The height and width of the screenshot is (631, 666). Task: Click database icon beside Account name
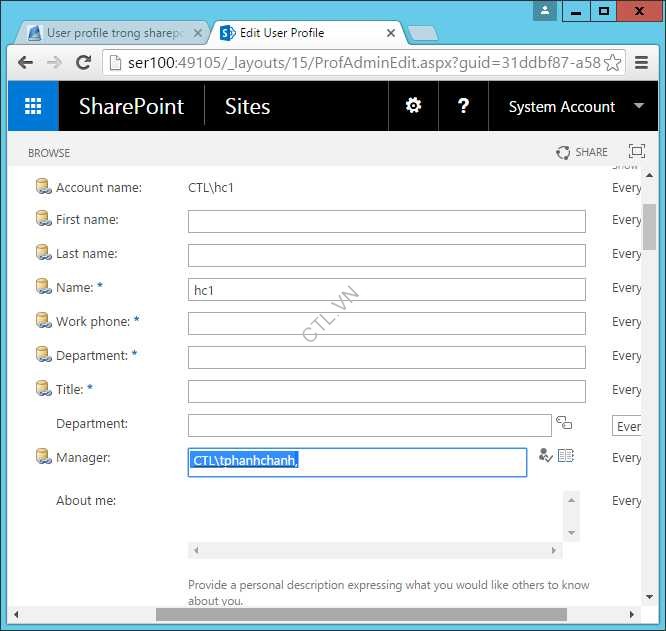tap(43, 186)
